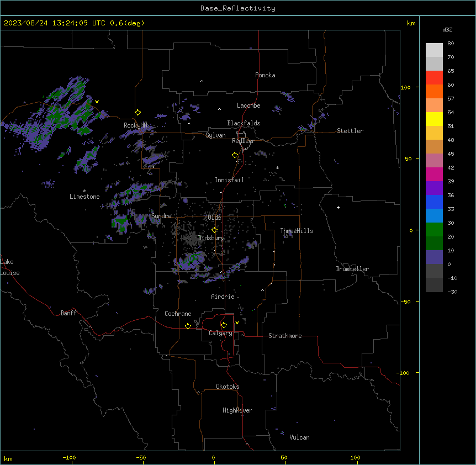The height and width of the screenshot is (465, 476).
Task: Pick the slate purple 0-10 dBZ swatch
Action: tap(434, 257)
